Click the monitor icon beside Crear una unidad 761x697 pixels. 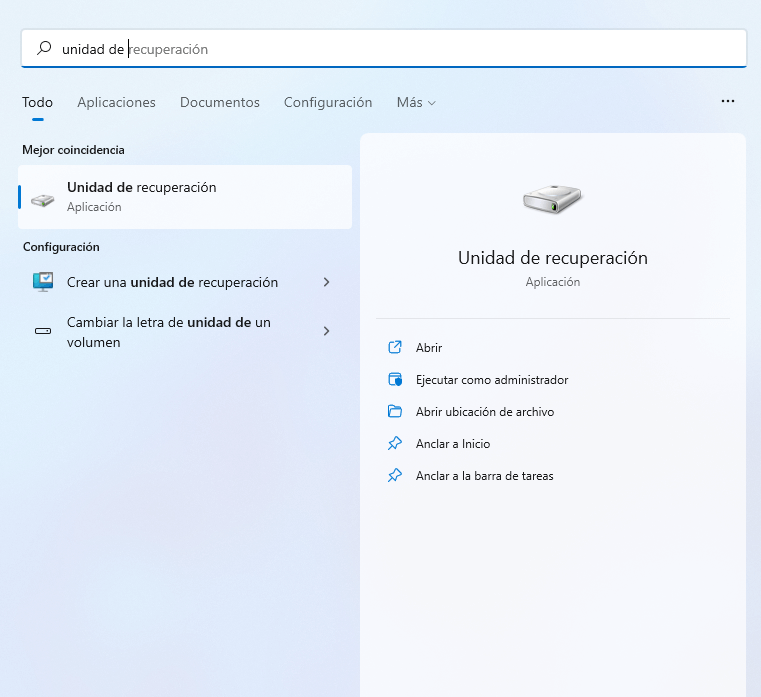(43, 282)
